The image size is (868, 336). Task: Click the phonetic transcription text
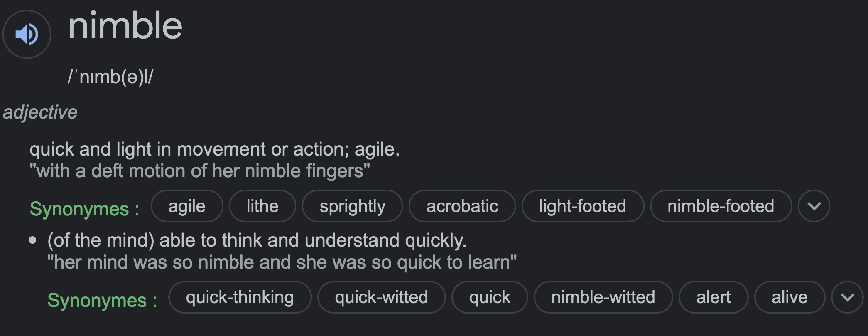tap(111, 77)
